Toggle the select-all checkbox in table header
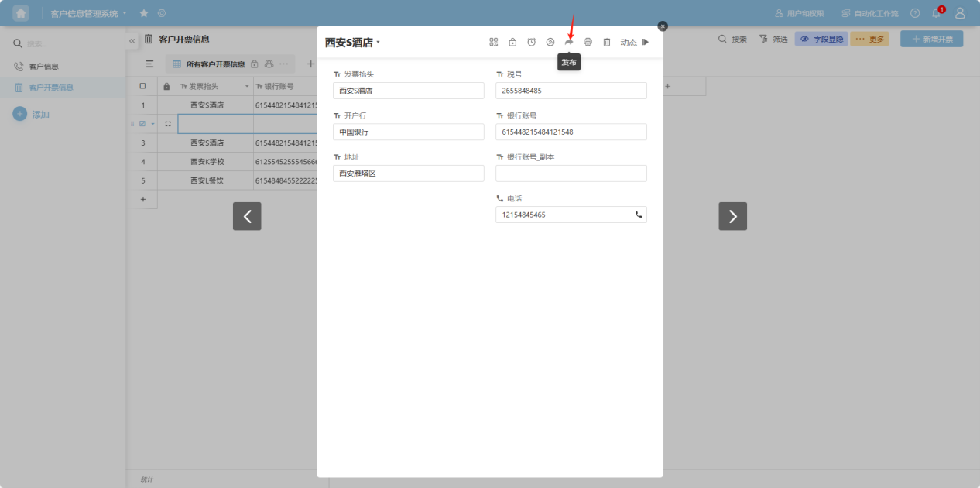This screenshot has height=488, width=980. (x=142, y=86)
